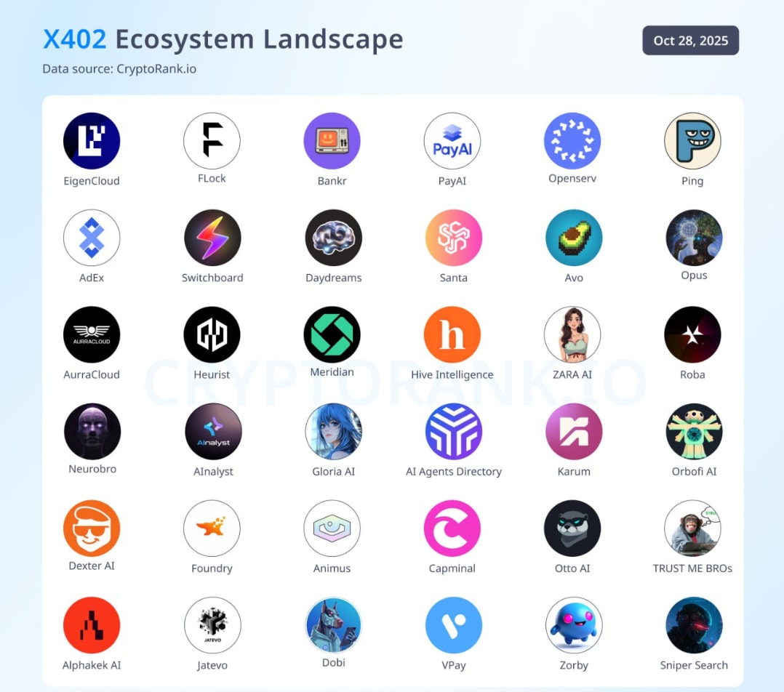Viewport: 784px width, 692px height.
Task: Click the AInalyst logo icon
Action: tap(214, 432)
